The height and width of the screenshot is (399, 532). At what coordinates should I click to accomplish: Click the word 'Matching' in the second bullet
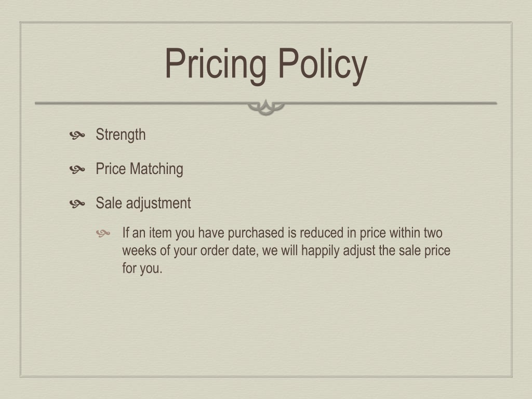click(156, 169)
